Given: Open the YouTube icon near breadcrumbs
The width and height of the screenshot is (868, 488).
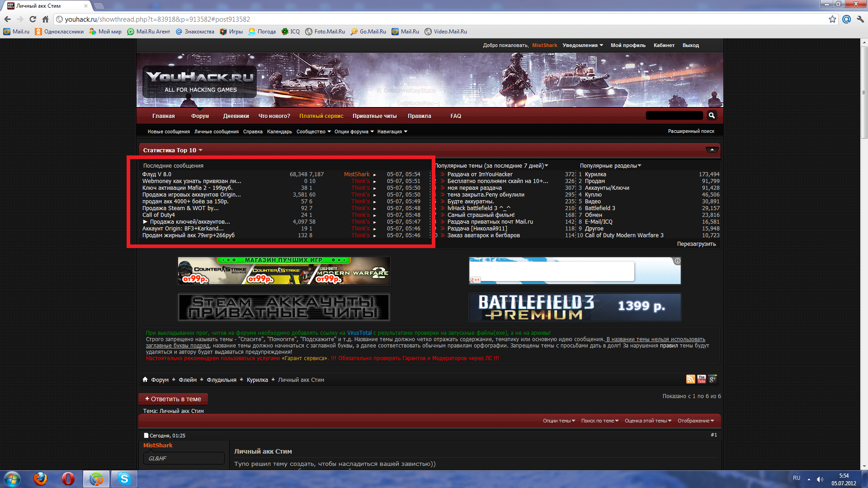Looking at the screenshot, I should 702,379.
